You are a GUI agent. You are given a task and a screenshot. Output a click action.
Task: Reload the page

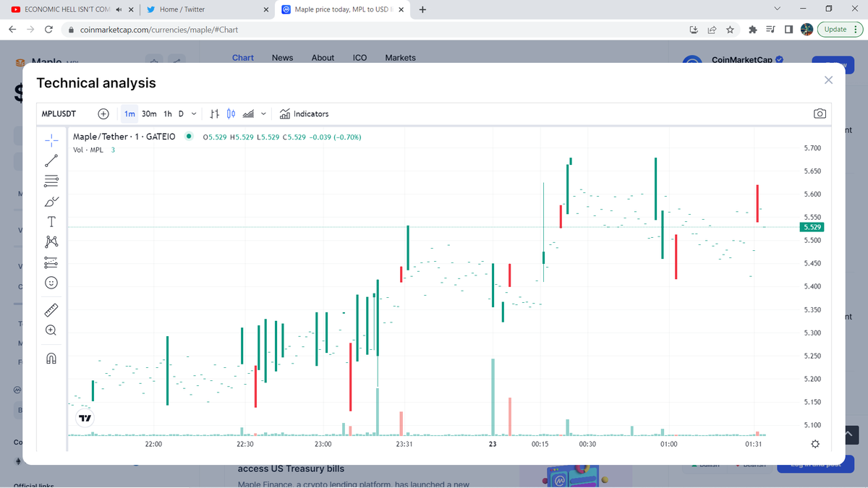[48, 30]
